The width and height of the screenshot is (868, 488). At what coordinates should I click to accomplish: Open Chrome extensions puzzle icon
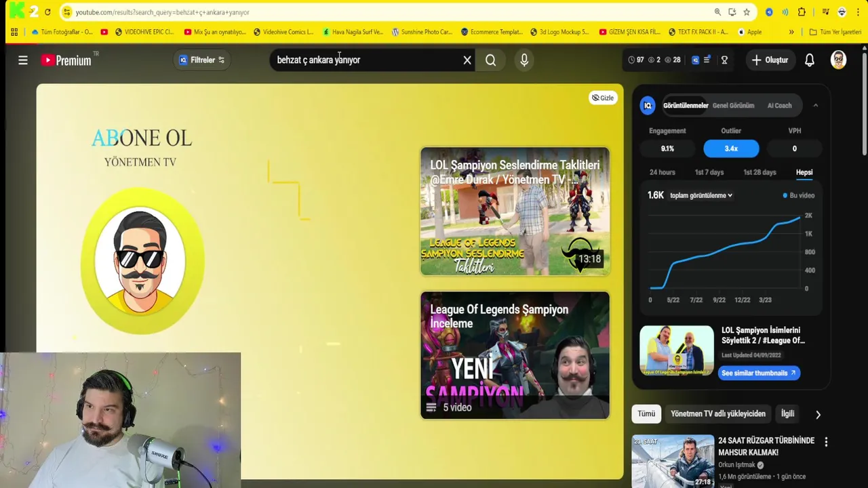point(802,12)
